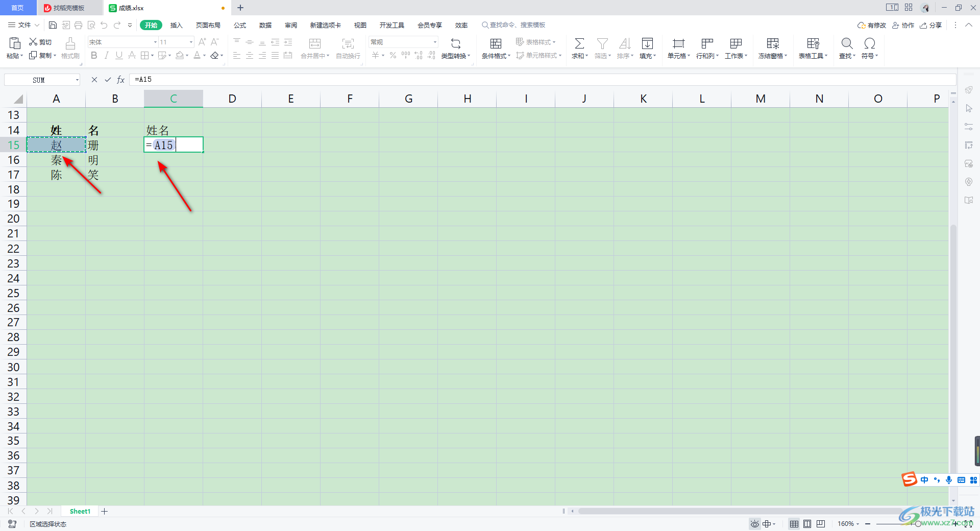Click the formula confirm checkmark icon
The width and height of the screenshot is (980, 531).
click(x=108, y=80)
